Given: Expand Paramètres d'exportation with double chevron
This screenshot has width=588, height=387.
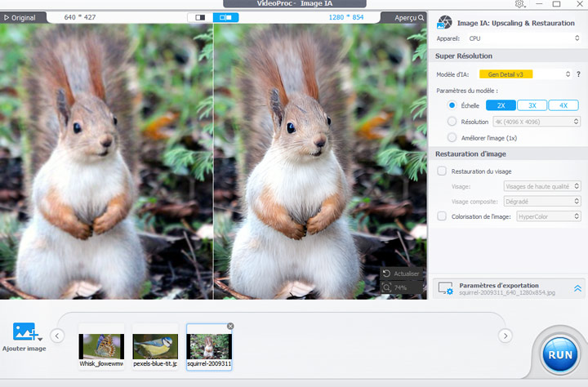Looking at the screenshot, I should (577, 288).
